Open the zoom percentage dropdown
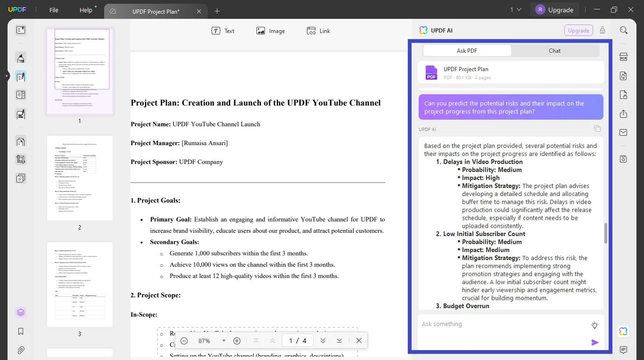The height and width of the screenshot is (360, 644). pos(223,341)
